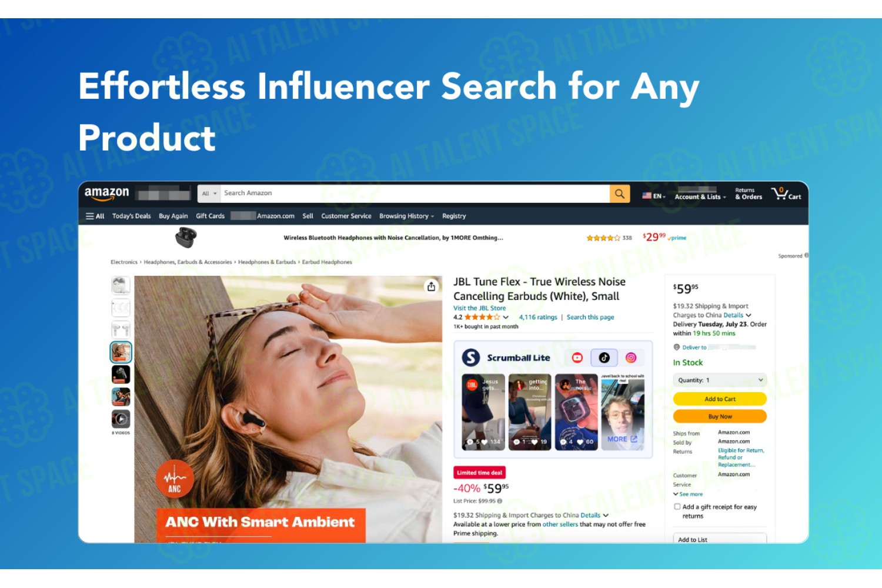
Task: Expand the search category All dropdown
Action: point(209,193)
